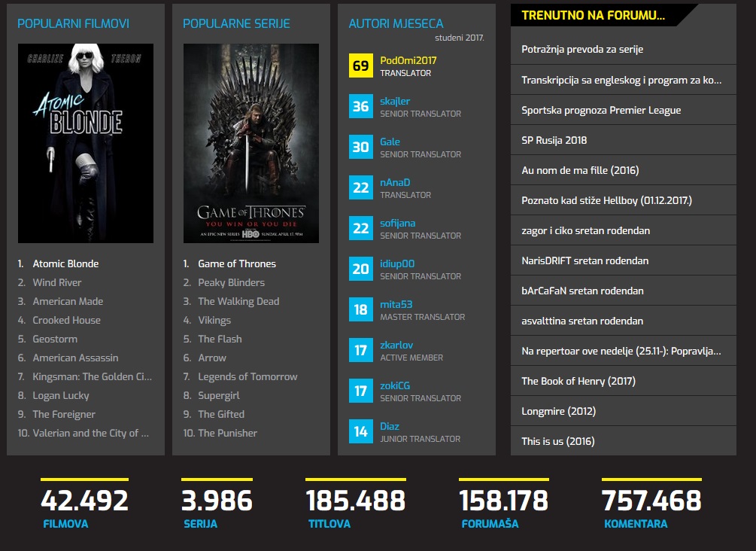Click the blue 36 badge beside skajler
The height and width of the screenshot is (551, 756).
tap(361, 107)
